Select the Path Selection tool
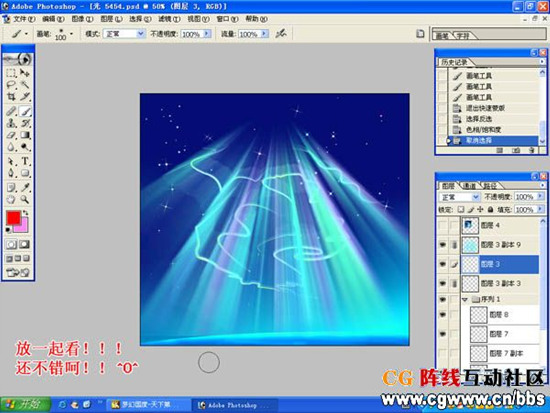Image resolution: width=550 pixels, height=413 pixels. click(x=11, y=161)
